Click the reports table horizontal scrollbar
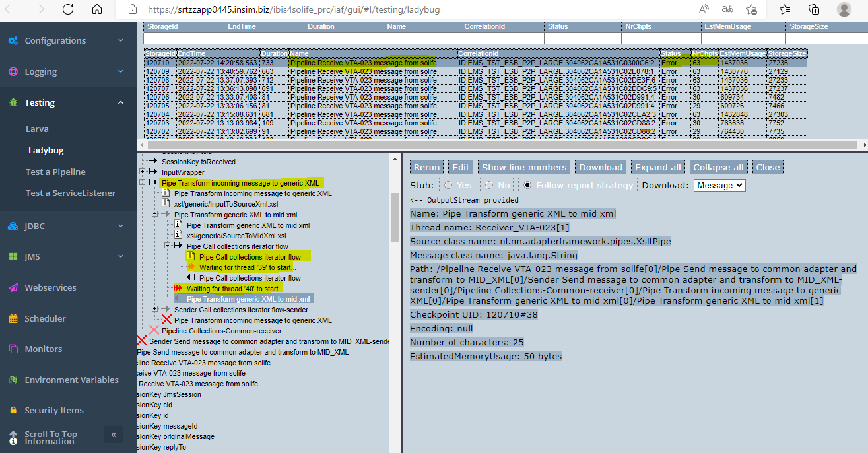868x453 pixels. [502, 145]
